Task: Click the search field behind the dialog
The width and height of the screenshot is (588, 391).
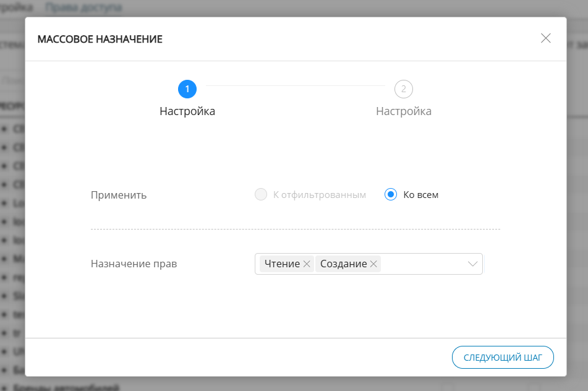Action: (x=12, y=80)
